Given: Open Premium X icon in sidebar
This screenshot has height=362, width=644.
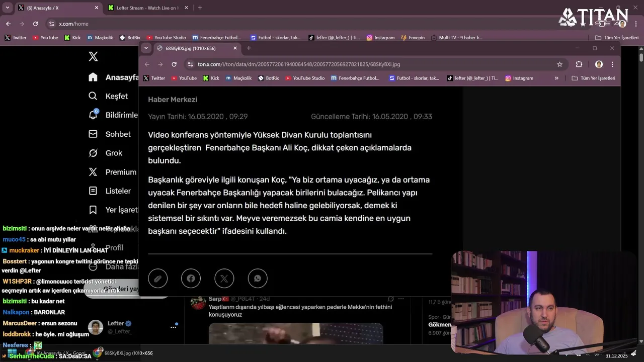Looking at the screenshot, I should 93,172.
